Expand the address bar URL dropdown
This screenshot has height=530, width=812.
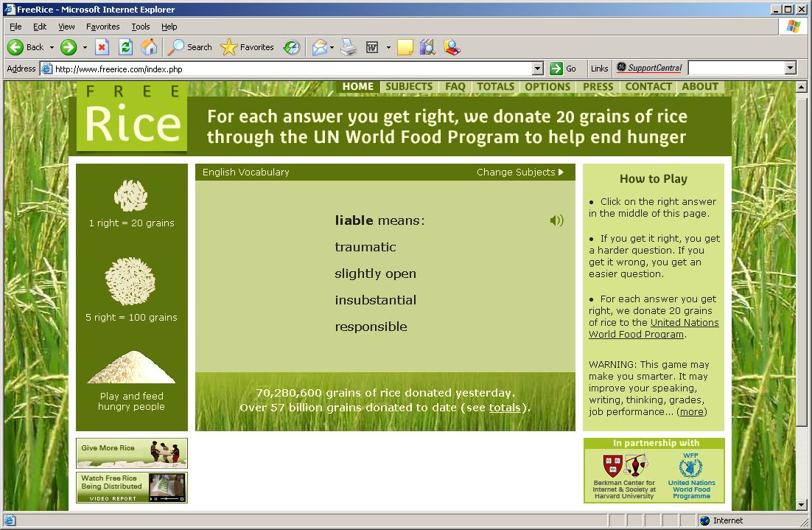(x=538, y=69)
